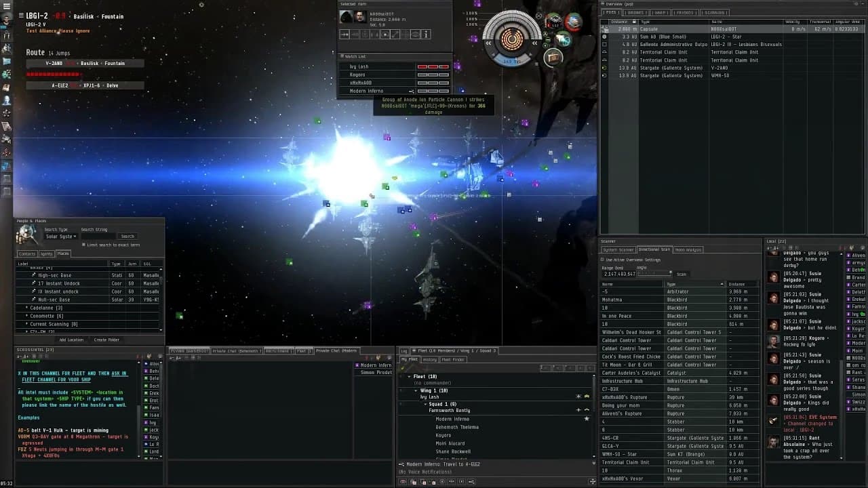Collapse the Squad 1 (9) node

425,404
